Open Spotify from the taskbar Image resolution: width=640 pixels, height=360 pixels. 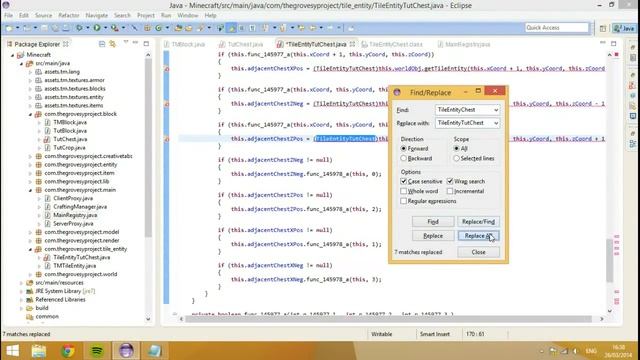coord(97,351)
